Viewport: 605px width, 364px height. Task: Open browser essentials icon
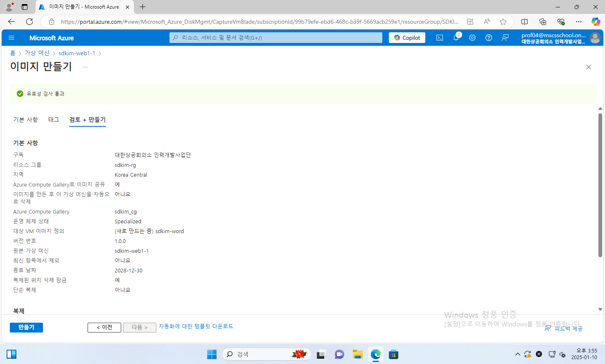561,22
